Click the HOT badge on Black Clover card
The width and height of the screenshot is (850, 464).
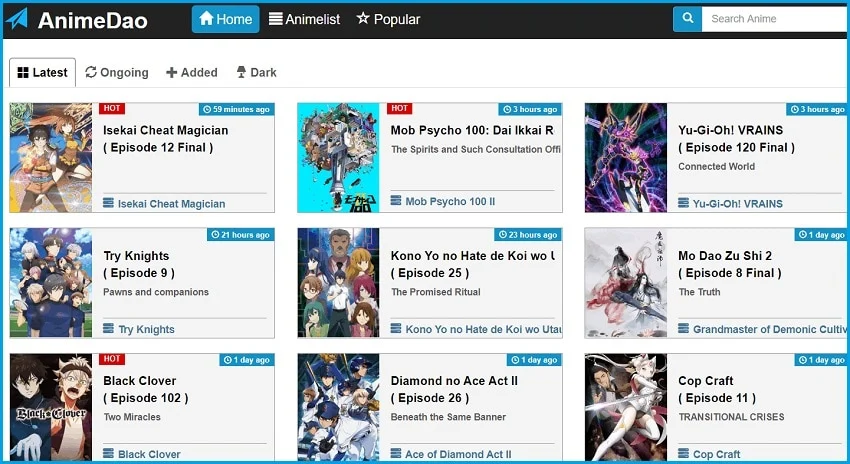[112, 359]
